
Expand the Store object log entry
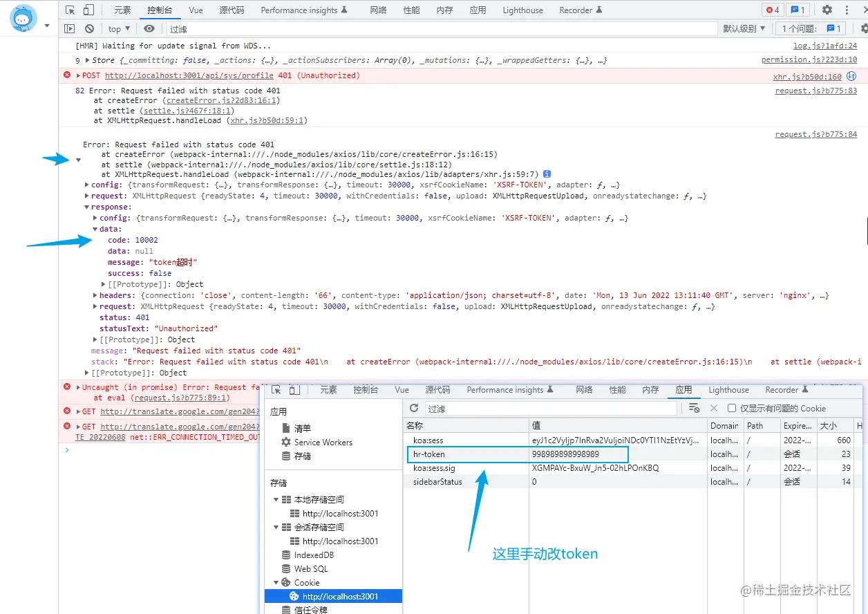pyautogui.click(x=88, y=61)
